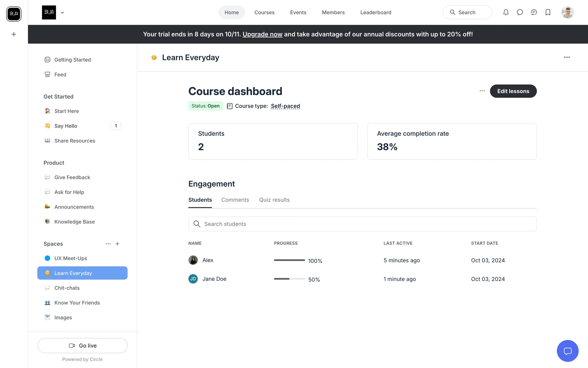The width and height of the screenshot is (588, 368).
Task: Click the Upgrade now link
Action: click(262, 34)
